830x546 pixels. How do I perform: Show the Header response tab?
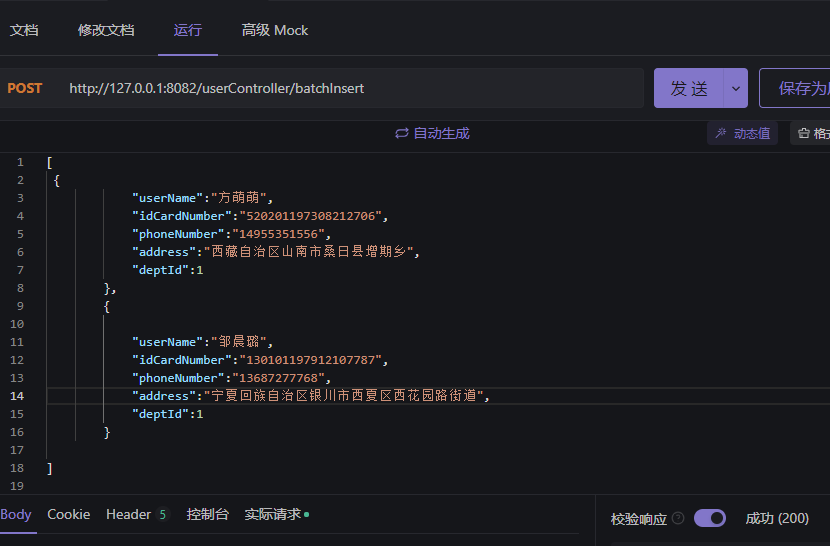click(136, 514)
